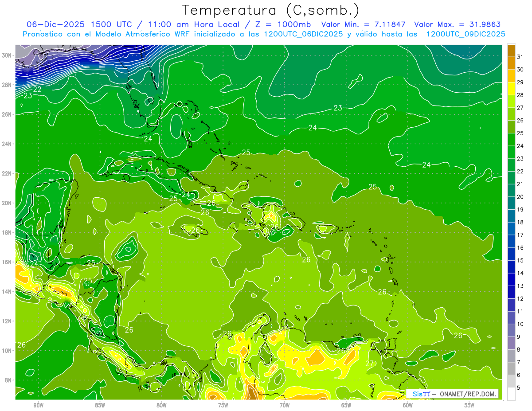Click color scale number 31

[x=520, y=56]
